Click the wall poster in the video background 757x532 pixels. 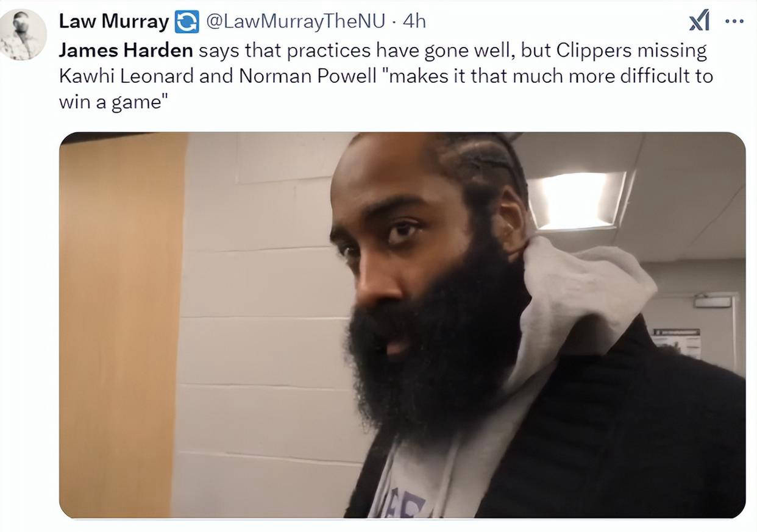[x=677, y=343]
